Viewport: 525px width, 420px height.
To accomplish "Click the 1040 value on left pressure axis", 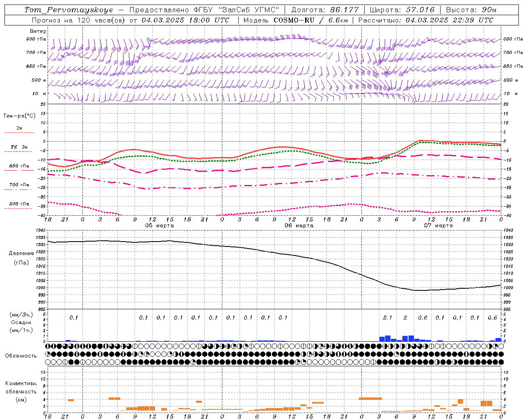I will pos(41,231).
